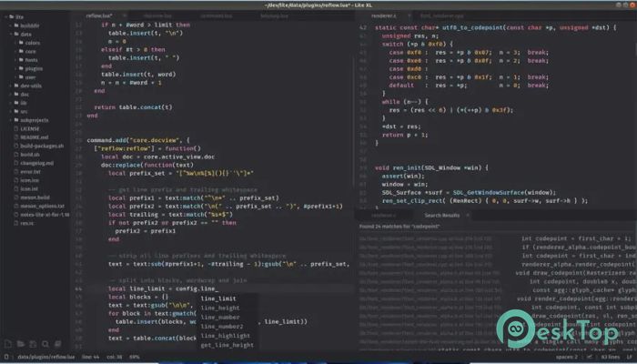637x364 pixels.
Task: Open the user folder under data
Action: coord(30,77)
